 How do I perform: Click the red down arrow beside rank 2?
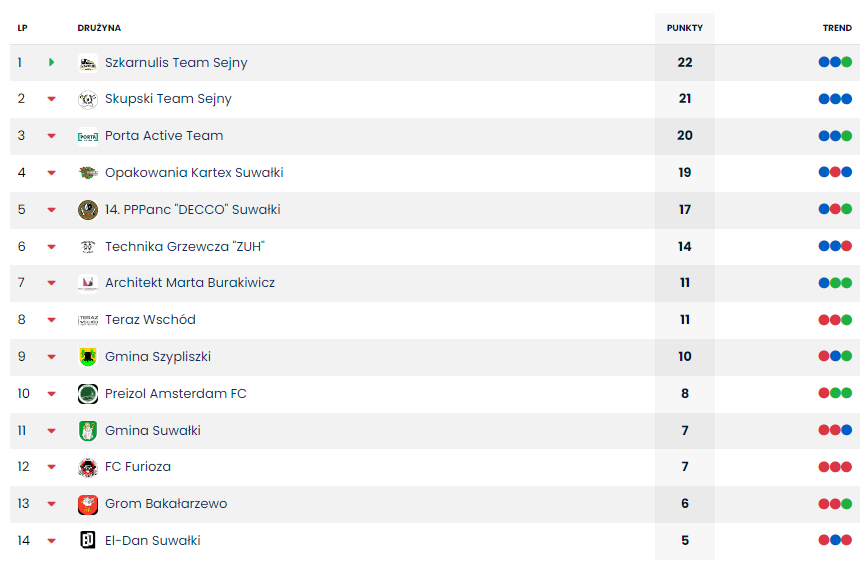(51, 100)
